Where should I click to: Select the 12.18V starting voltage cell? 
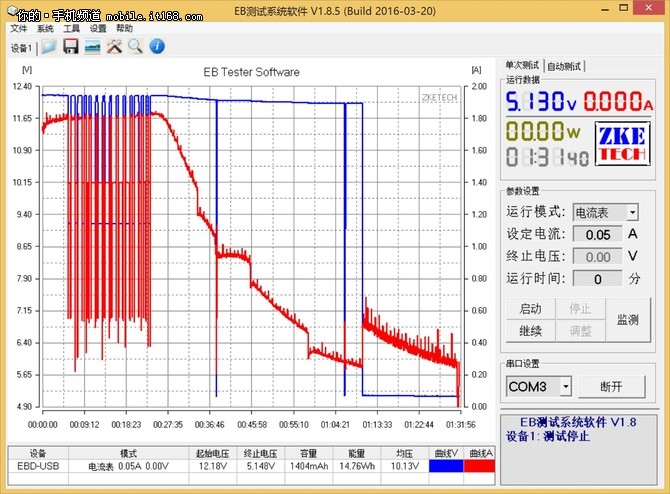(x=212, y=466)
